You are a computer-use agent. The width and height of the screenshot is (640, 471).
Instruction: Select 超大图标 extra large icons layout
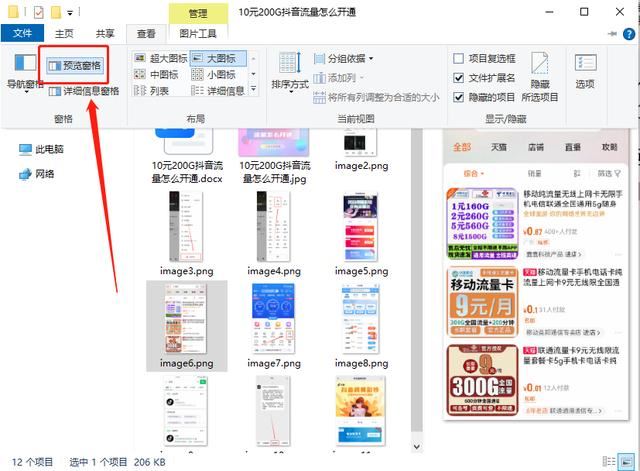tap(167, 58)
